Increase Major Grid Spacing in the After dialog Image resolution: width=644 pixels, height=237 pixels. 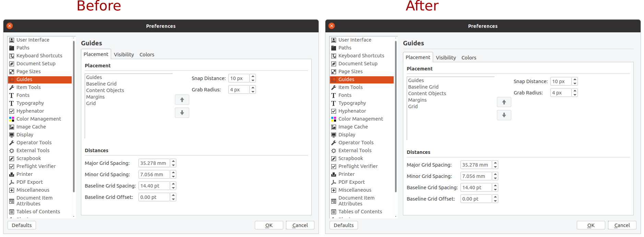495,163
